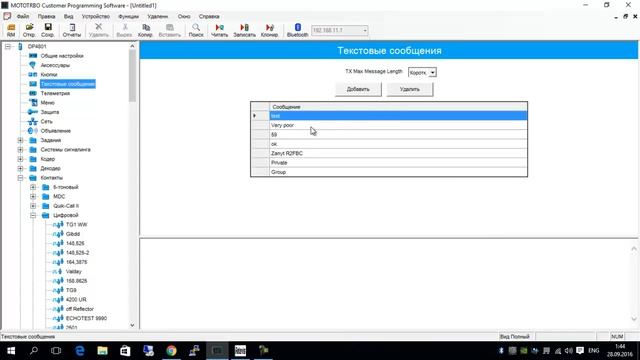Save the codeplug with the Сохр. icon
This screenshot has width=640, height=360.
47,30
